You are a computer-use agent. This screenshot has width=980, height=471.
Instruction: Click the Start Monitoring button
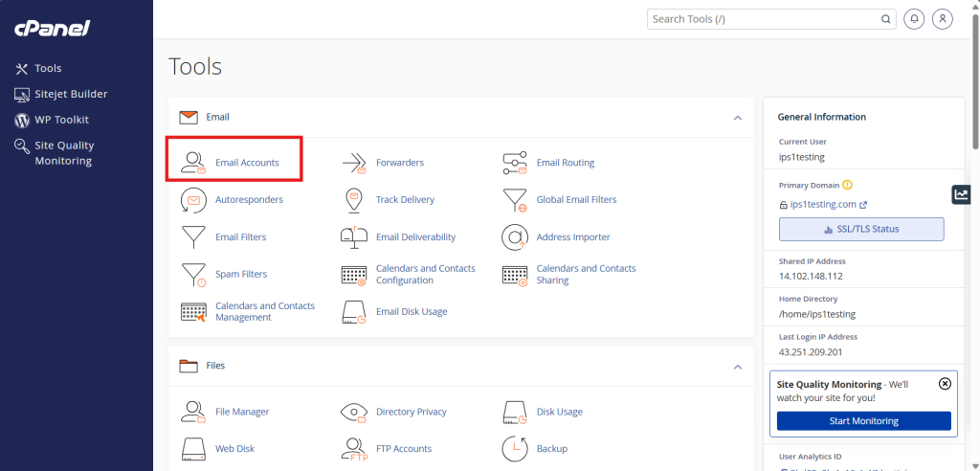point(864,421)
